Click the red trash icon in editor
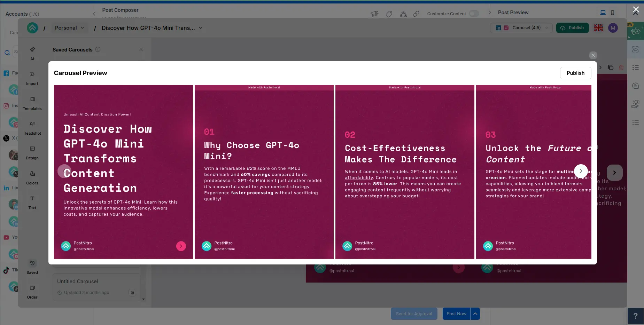644x325 pixels. coord(621,68)
